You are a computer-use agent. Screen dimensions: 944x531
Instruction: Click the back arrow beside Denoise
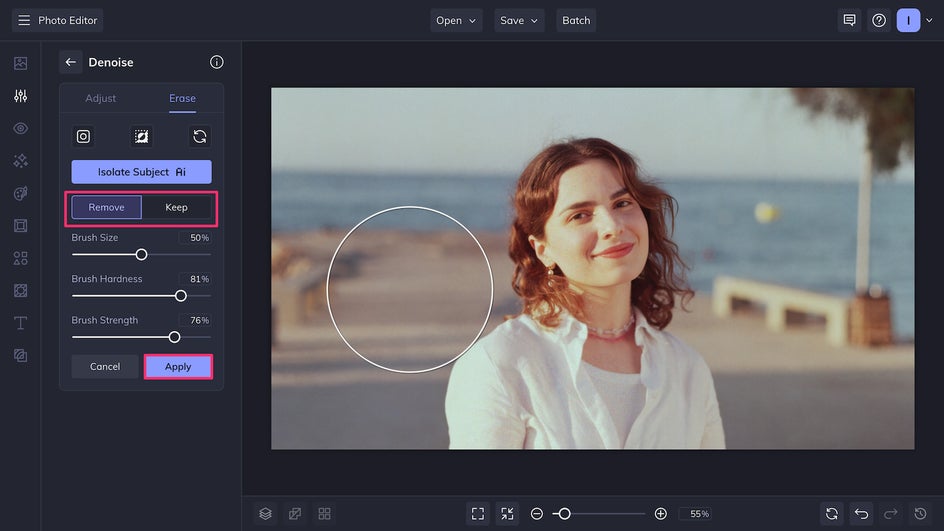pyautogui.click(x=71, y=62)
